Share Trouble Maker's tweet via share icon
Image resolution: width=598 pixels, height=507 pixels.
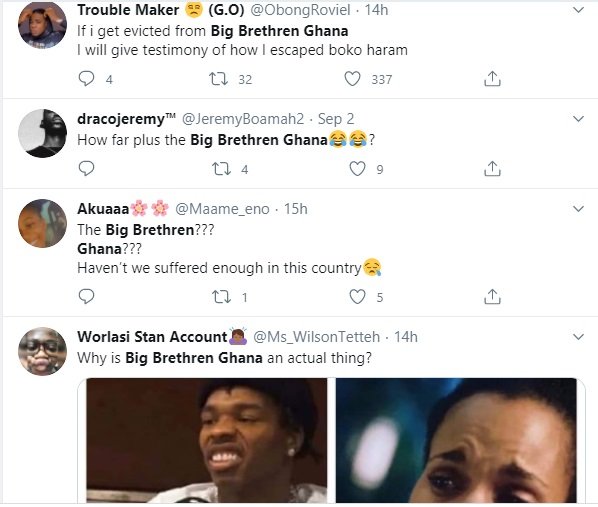click(492, 79)
